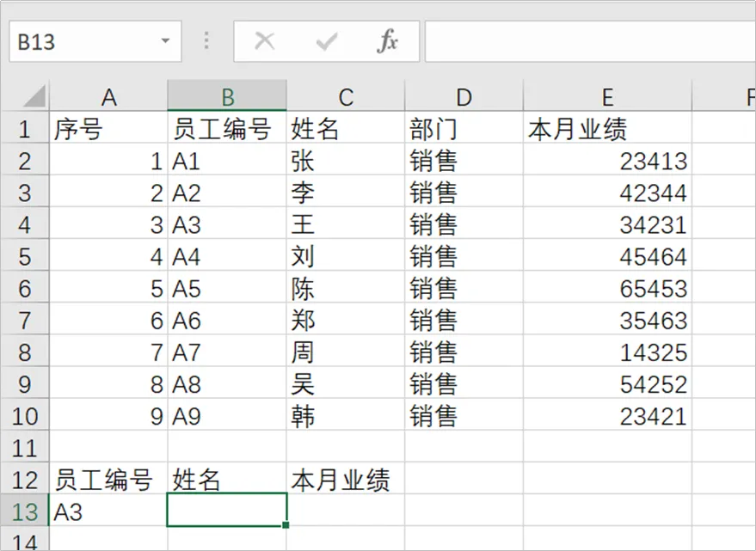Click cell B6 with employee ID A5
Screen dimensions: 756x551
(227, 287)
